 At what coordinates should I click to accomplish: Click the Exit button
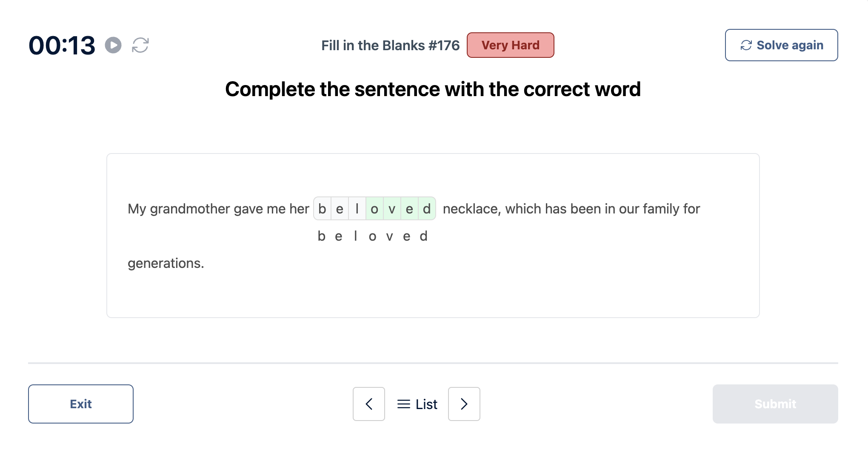pos(81,404)
